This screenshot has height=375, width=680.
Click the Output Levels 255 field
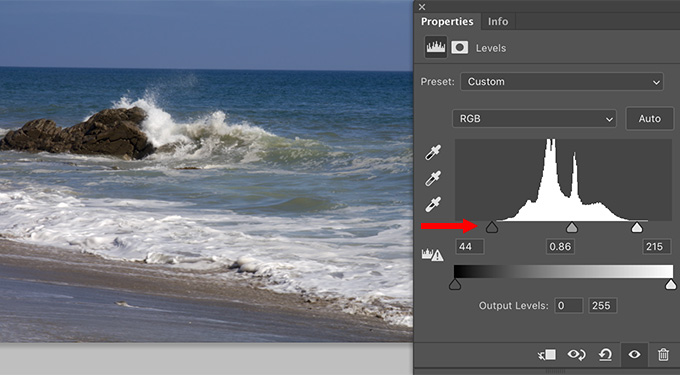click(x=603, y=306)
